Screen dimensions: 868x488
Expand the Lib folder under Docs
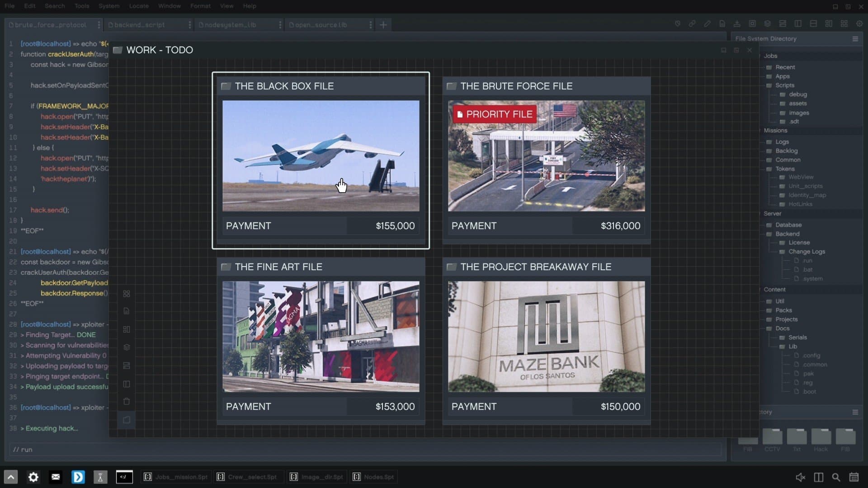(788, 347)
